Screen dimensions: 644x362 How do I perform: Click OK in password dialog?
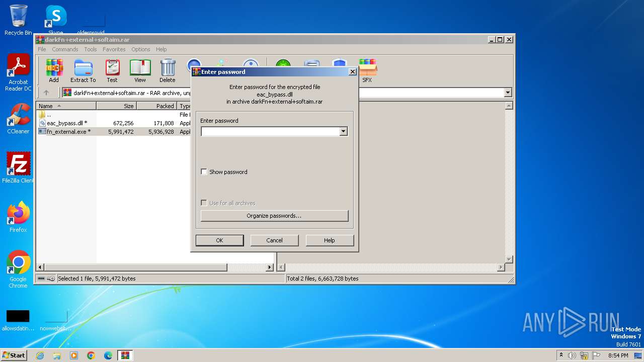point(219,240)
